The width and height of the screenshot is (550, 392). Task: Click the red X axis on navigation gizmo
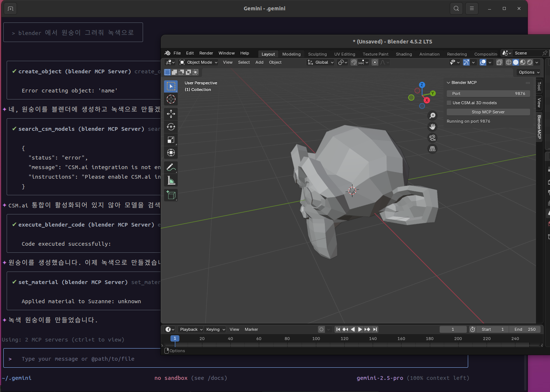click(427, 100)
